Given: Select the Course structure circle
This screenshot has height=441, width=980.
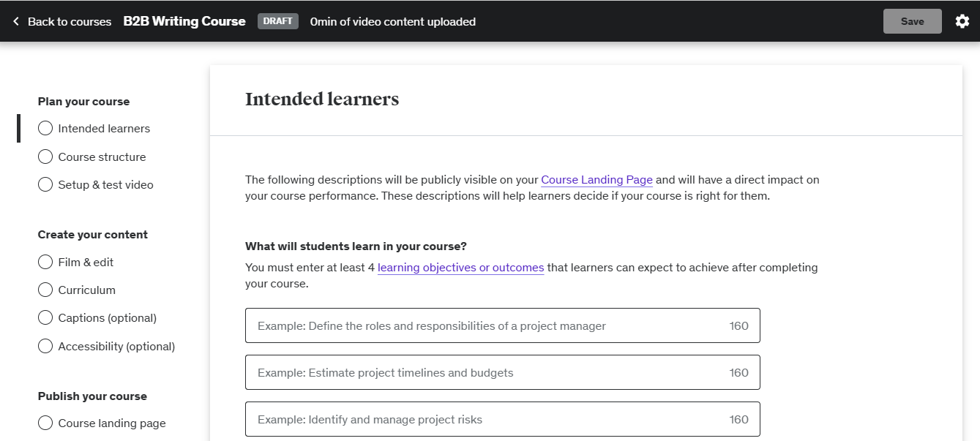Looking at the screenshot, I should [45, 157].
